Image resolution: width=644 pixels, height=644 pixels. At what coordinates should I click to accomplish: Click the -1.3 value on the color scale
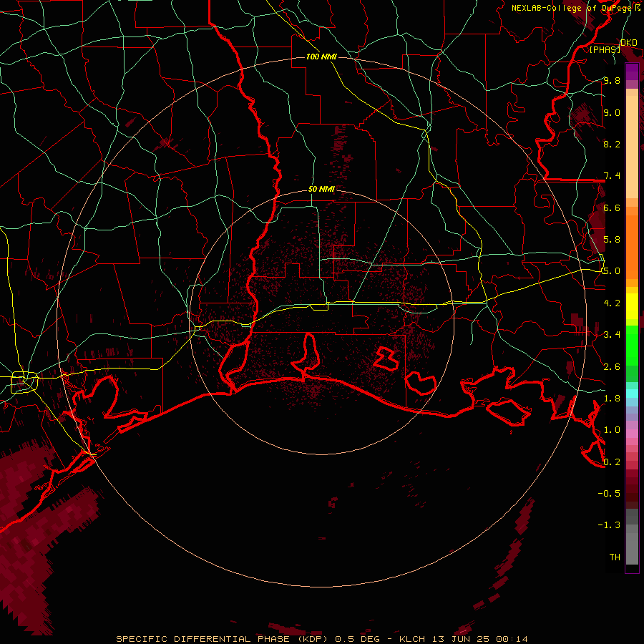[x=609, y=525]
